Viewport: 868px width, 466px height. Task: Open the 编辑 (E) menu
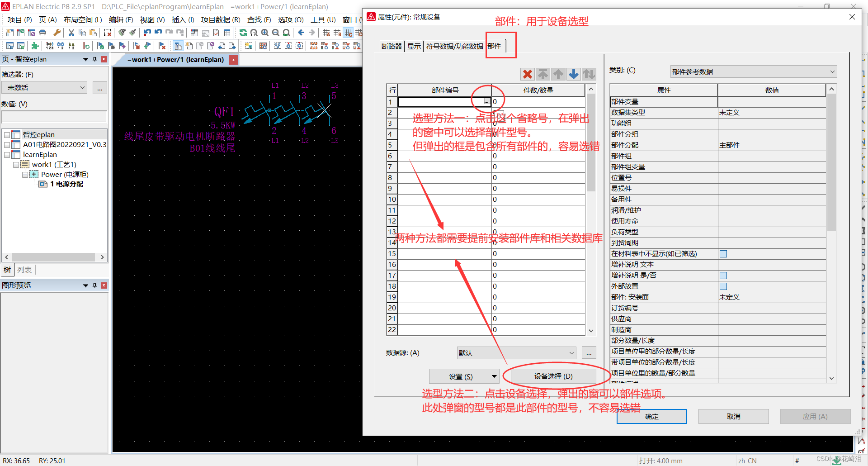(121, 19)
